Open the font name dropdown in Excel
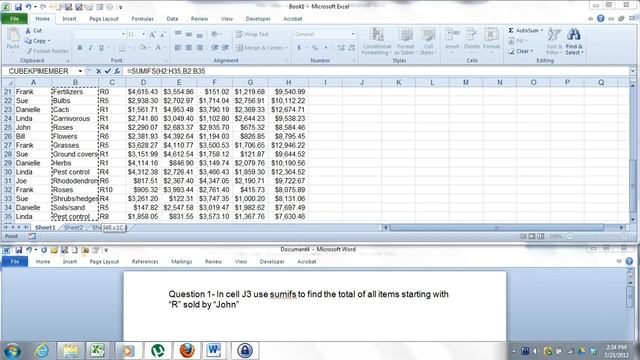Screen dimensions: 640x360 pyautogui.click(x=123, y=34)
